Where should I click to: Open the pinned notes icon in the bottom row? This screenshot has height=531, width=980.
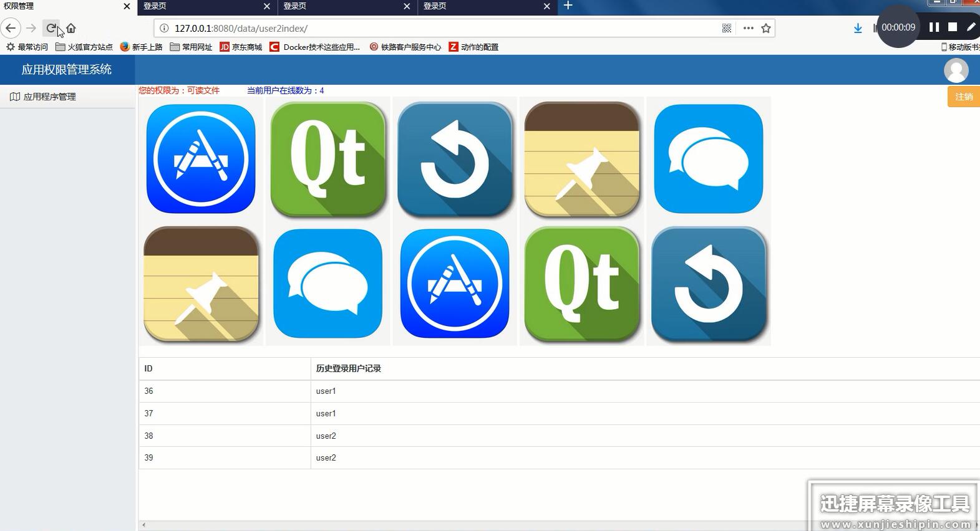coord(201,284)
